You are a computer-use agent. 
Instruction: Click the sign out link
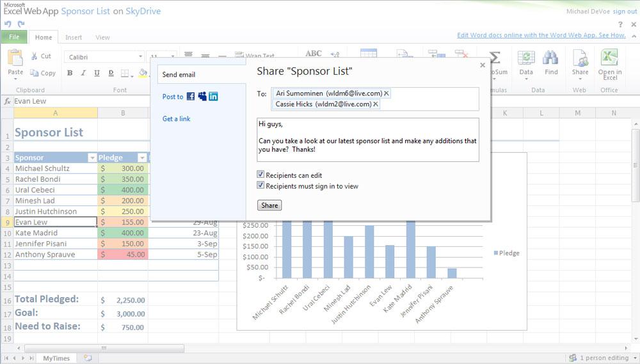625,12
